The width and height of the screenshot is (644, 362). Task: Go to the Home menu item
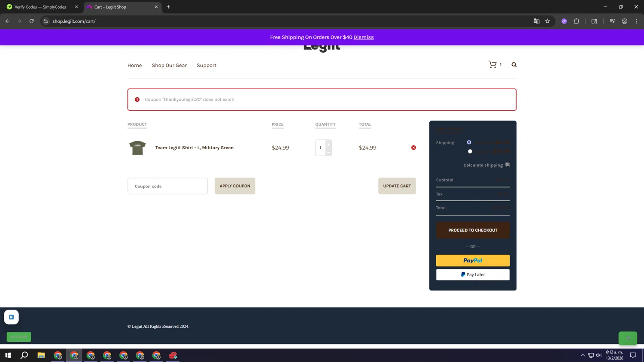click(x=134, y=65)
